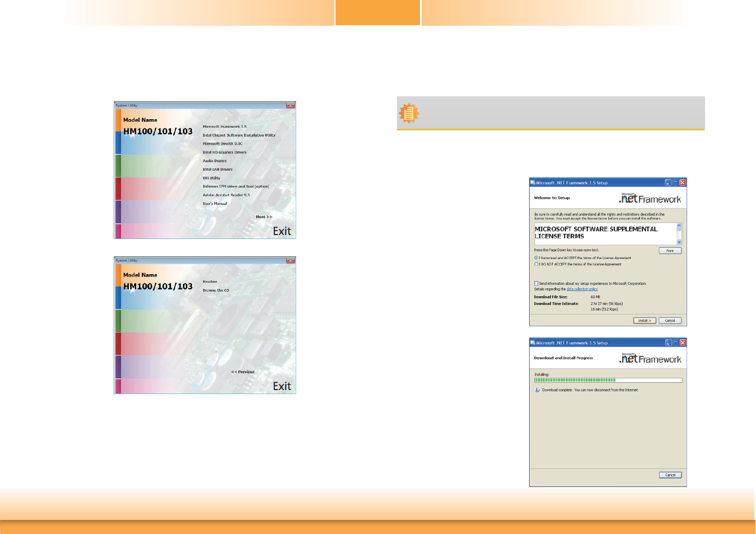Click the installing progress bar
The image size is (756, 534).
coord(608,380)
